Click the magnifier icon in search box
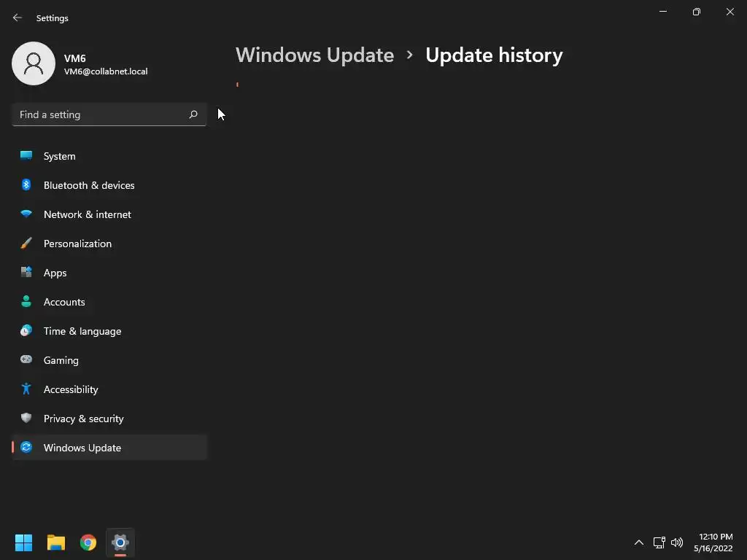The width and height of the screenshot is (747, 560). pos(193,114)
